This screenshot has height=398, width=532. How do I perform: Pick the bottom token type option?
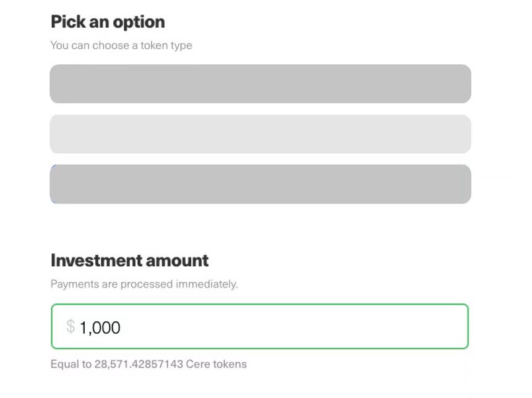click(x=260, y=184)
